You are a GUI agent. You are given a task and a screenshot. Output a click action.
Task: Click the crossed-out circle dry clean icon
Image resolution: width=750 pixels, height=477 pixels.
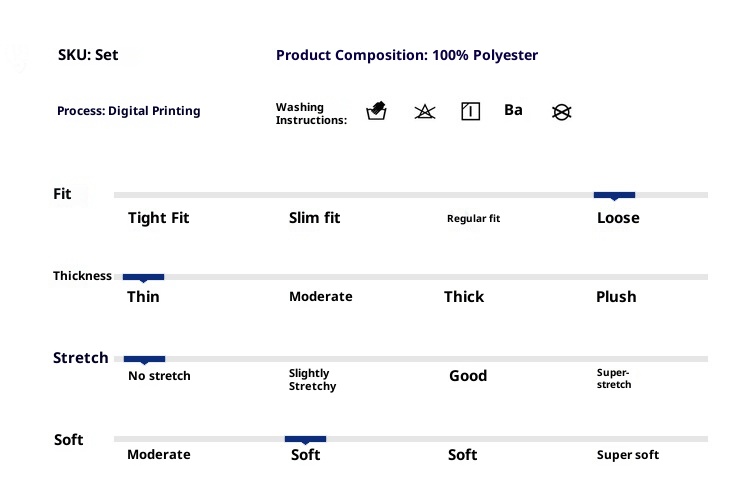click(561, 112)
